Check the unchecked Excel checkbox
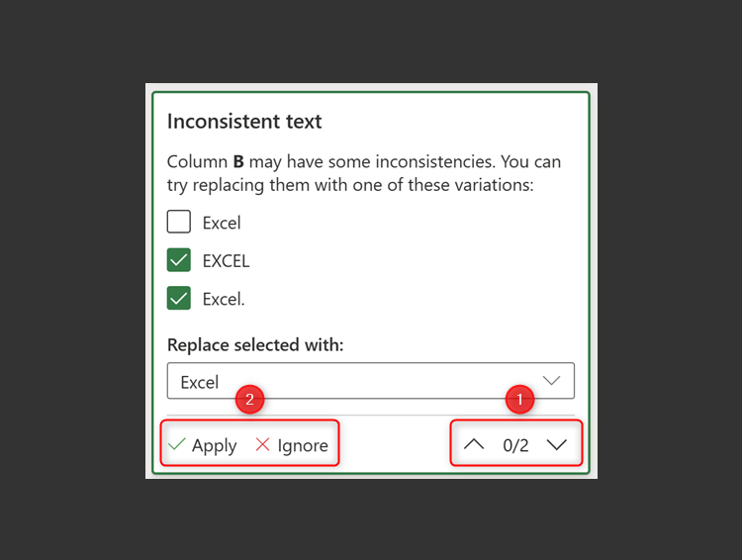The height and width of the screenshot is (560, 742). [179, 222]
